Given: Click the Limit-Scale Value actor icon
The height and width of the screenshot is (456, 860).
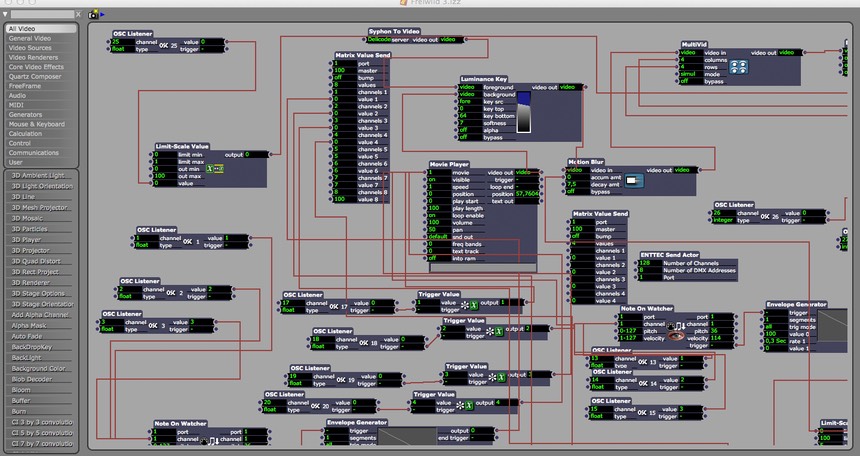Looking at the screenshot, I should point(214,169).
